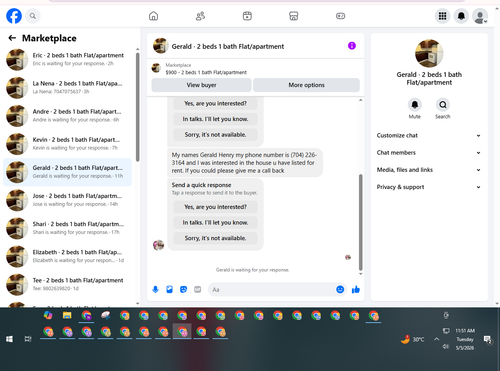This screenshot has width=500, height=371.
Task: Expand the Chat members section
Action: 429,153
